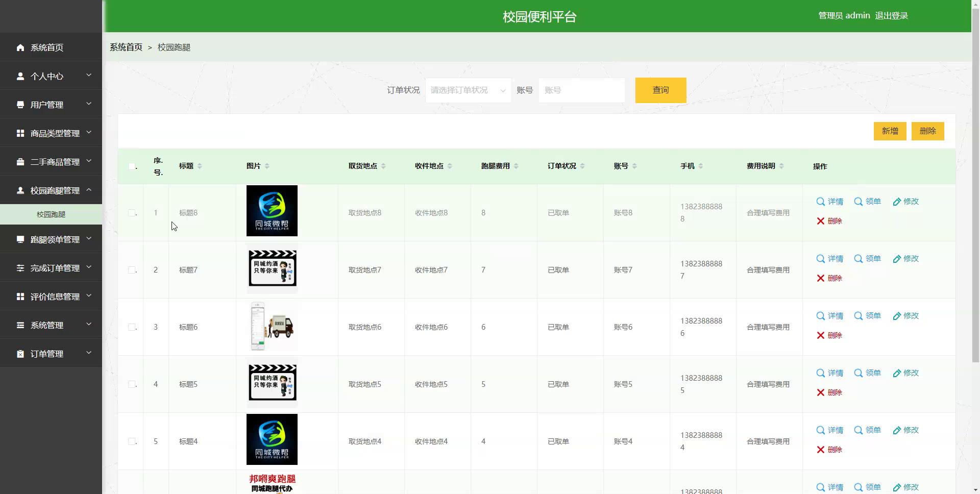The width and height of the screenshot is (980, 494).
Task: Check the checkbox for row 标题6
Action: tap(132, 327)
